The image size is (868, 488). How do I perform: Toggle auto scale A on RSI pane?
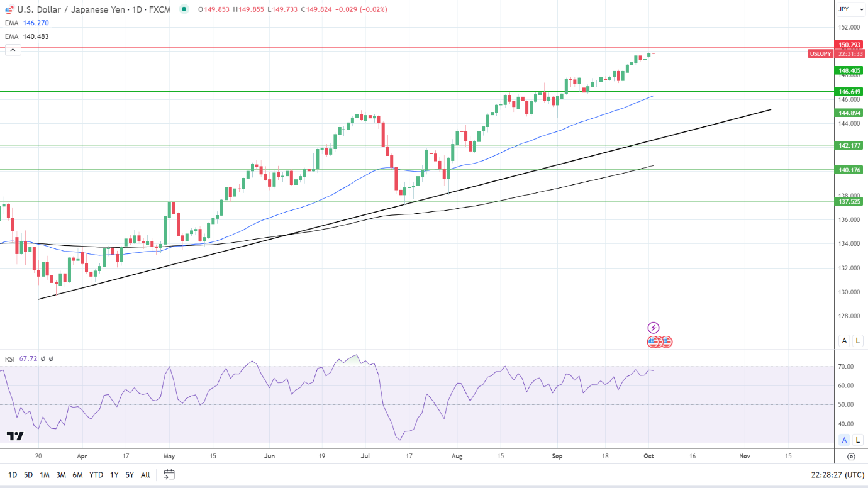pos(845,440)
